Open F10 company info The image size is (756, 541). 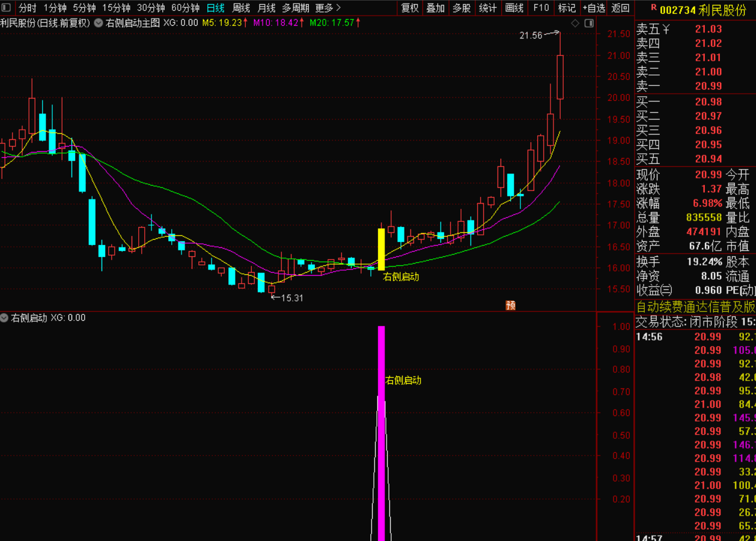[x=541, y=8]
